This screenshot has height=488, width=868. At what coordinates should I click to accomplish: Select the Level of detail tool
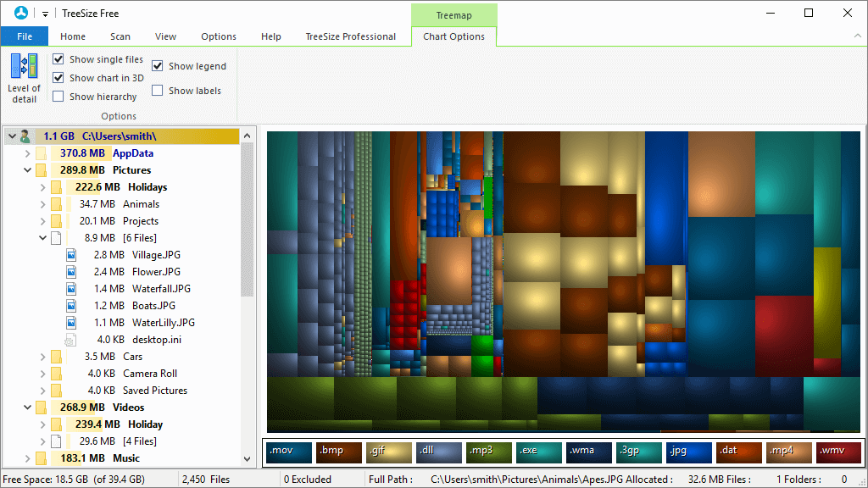pos(23,76)
